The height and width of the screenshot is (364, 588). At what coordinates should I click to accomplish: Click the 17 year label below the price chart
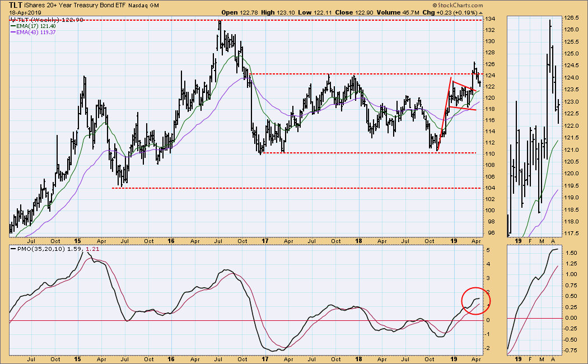(x=265, y=241)
